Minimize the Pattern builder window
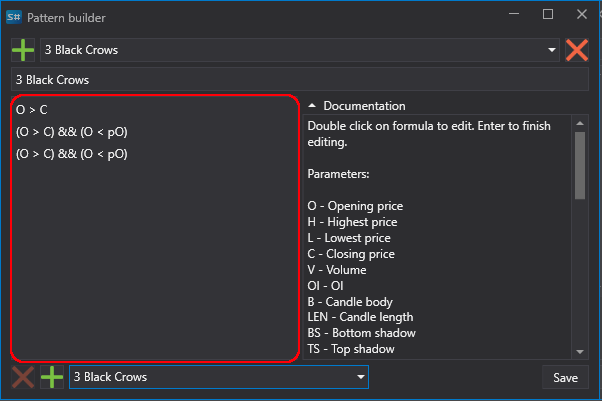Image resolution: width=602 pixels, height=401 pixels. pyautogui.click(x=514, y=14)
